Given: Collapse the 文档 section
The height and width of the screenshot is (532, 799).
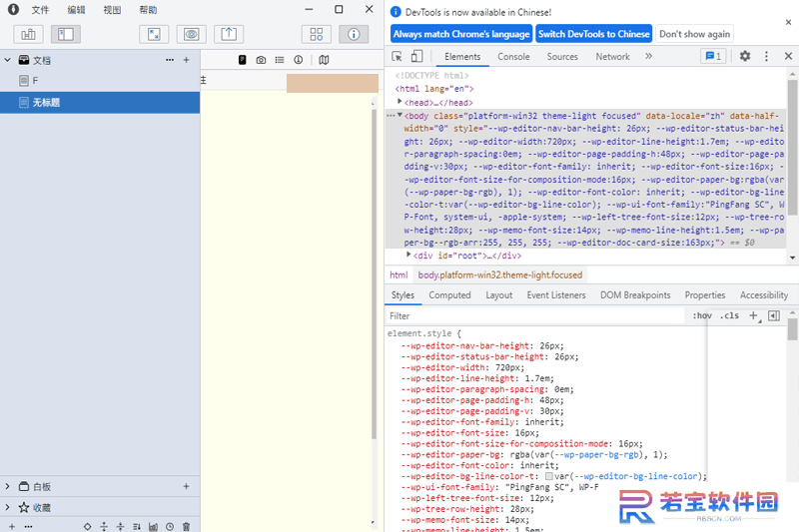Looking at the screenshot, I should pyautogui.click(x=8, y=60).
